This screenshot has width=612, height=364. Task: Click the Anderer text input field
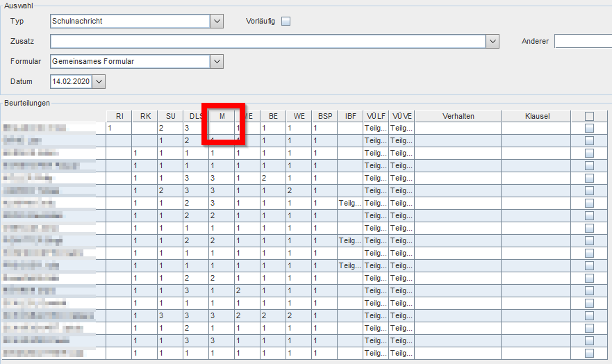[583, 42]
